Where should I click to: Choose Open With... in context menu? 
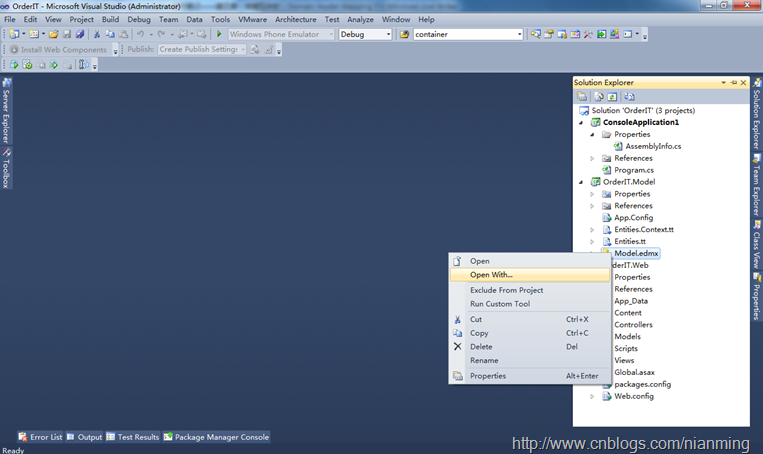(529, 275)
